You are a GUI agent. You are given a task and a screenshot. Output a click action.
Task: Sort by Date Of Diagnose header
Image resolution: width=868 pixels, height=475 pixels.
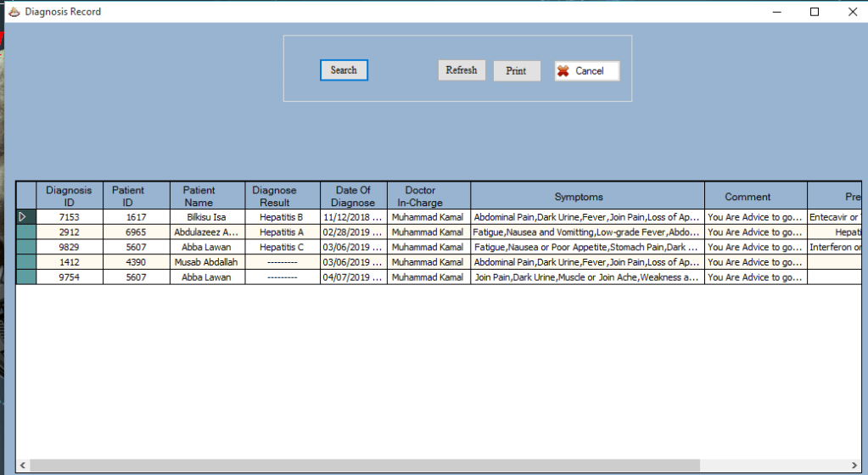point(355,196)
